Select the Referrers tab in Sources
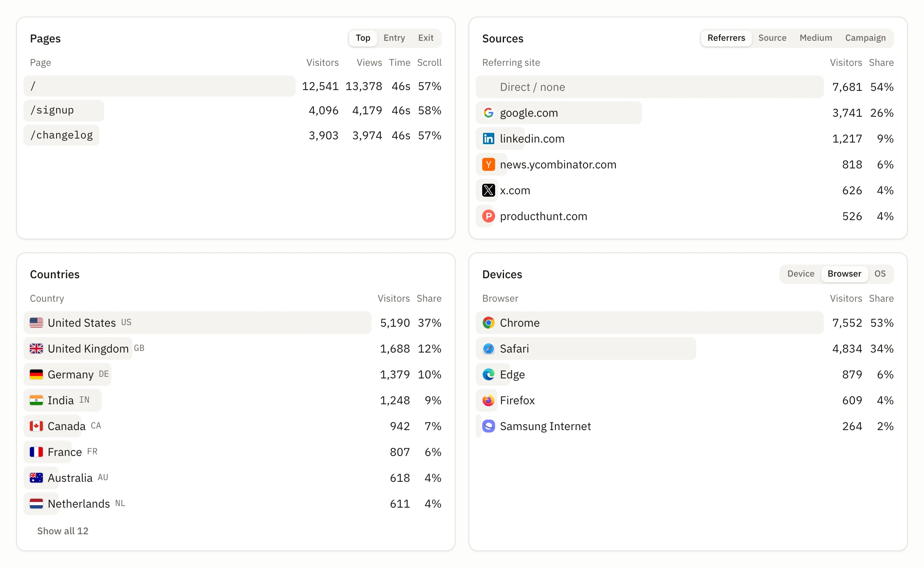Screen dimensions: 924x567 pyautogui.click(x=726, y=38)
